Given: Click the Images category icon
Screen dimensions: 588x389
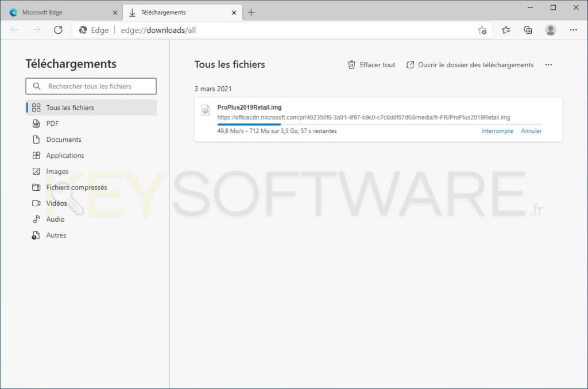Looking at the screenshot, I should [36, 171].
